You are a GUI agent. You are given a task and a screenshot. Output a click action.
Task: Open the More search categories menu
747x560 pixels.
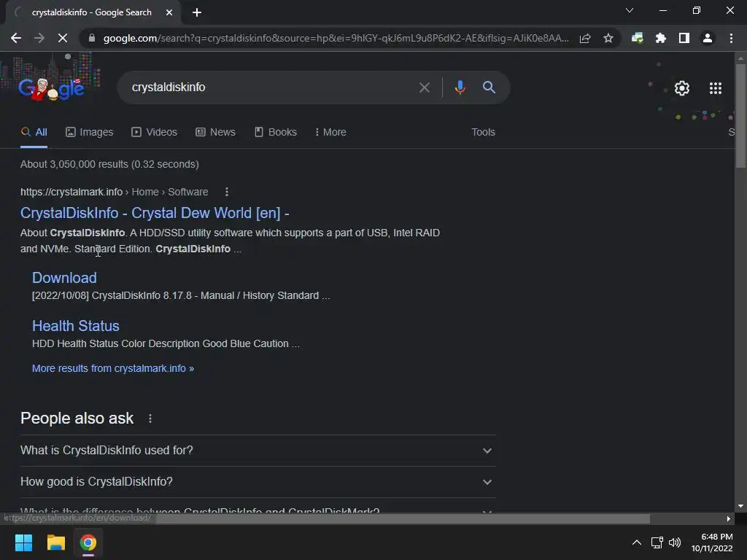click(x=330, y=133)
